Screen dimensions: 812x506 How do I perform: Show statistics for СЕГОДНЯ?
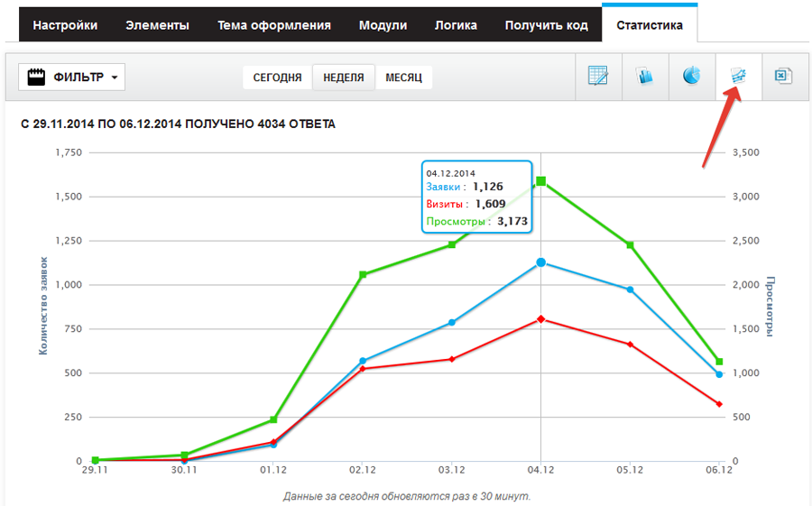coord(277,78)
